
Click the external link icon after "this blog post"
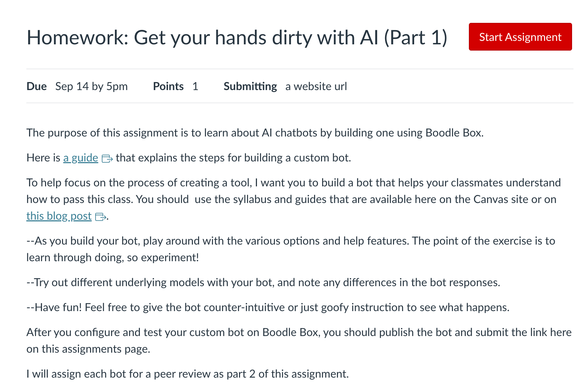(100, 217)
